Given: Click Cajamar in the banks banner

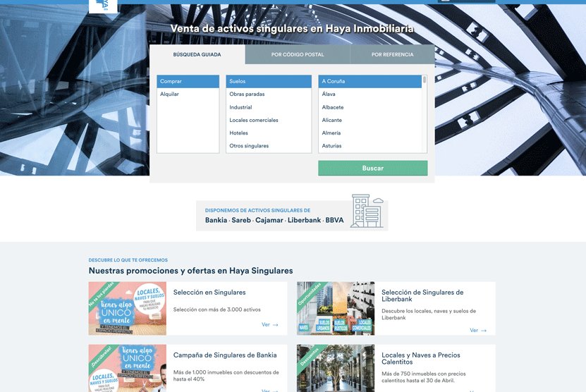Looking at the screenshot, I should click(x=269, y=220).
